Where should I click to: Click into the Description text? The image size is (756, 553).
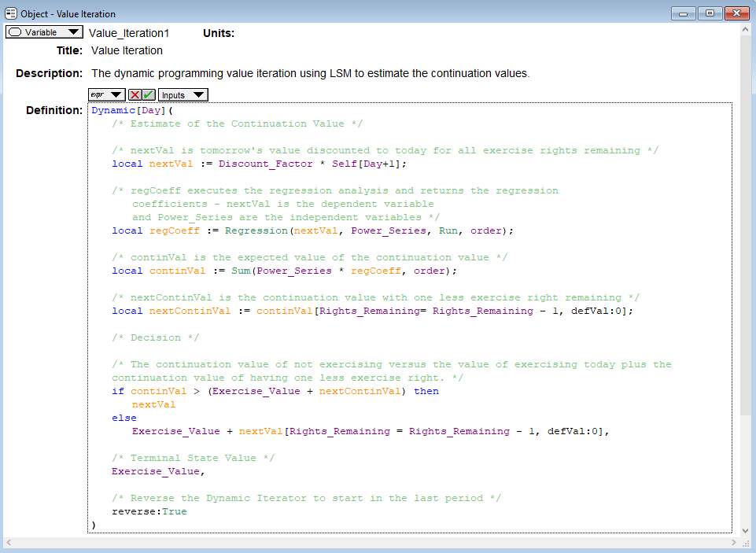[x=310, y=73]
